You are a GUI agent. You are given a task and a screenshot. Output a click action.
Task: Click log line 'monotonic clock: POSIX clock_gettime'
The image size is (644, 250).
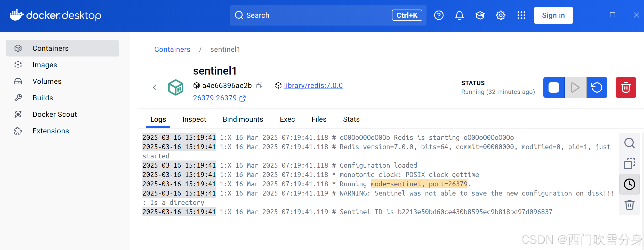point(311,175)
